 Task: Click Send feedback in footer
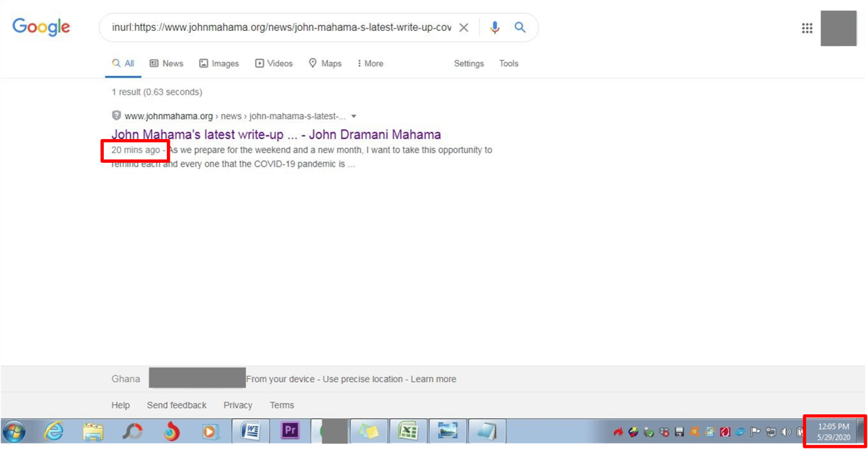pos(177,405)
